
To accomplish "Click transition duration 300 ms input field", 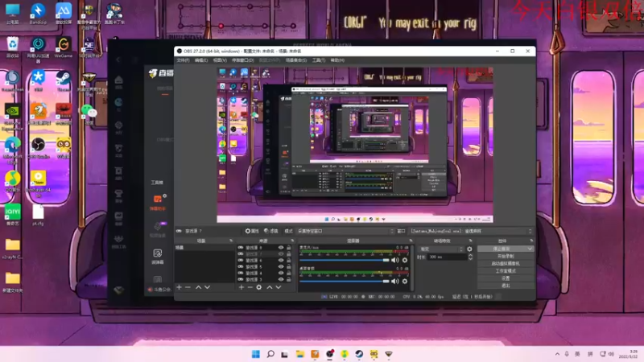I will [447, 257].
